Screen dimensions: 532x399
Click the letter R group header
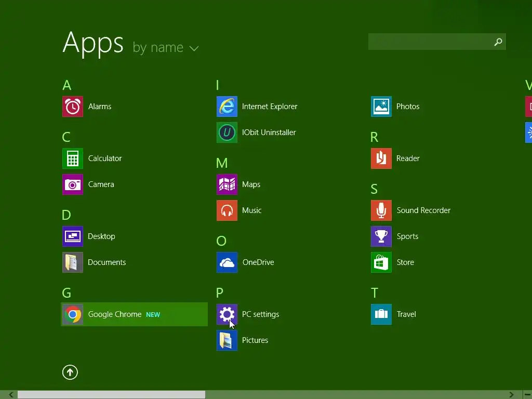pos(374,137)
